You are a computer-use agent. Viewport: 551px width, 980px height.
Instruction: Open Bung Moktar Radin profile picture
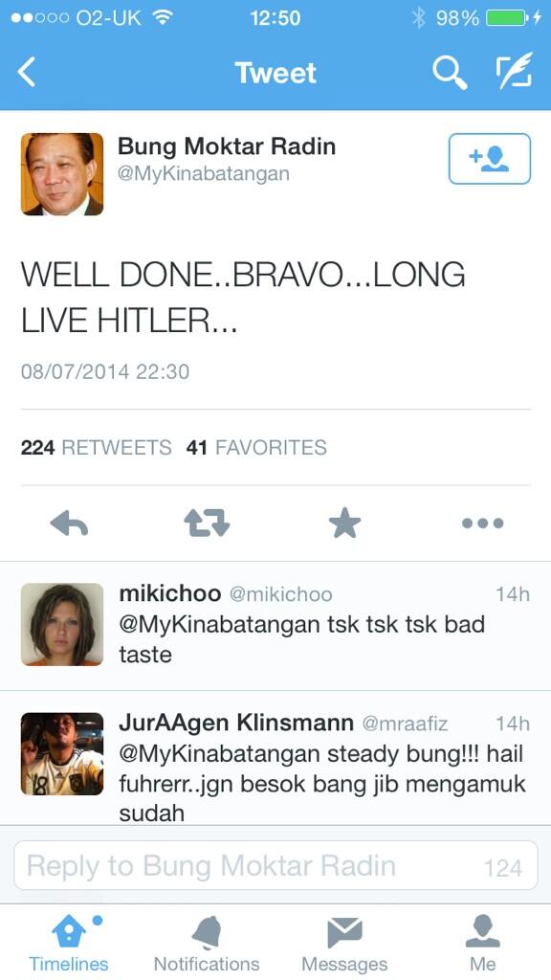pos(62,174)
